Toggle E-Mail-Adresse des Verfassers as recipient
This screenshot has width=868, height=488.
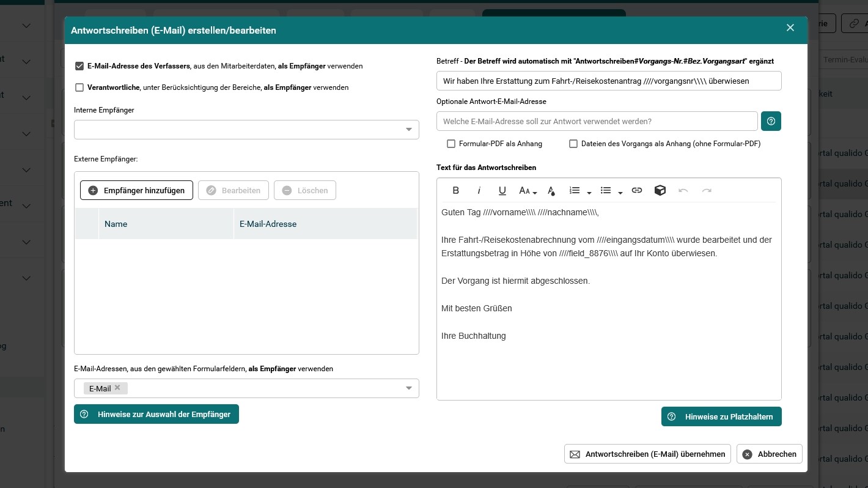point(79,66)
